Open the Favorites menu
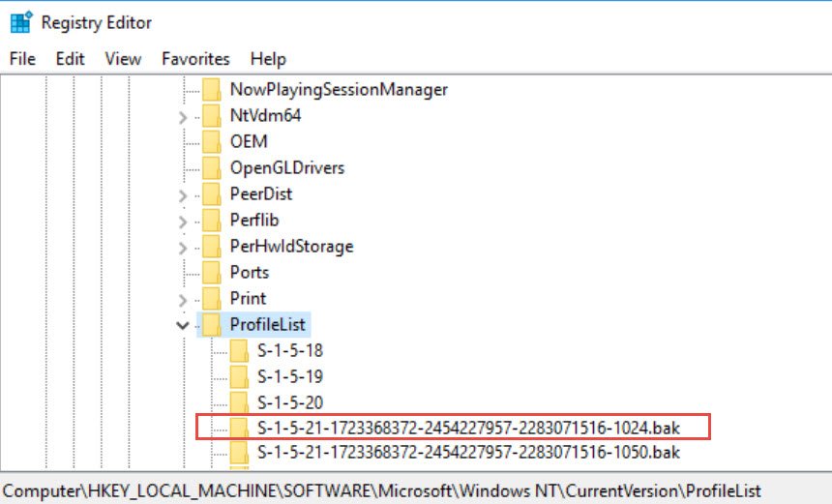The height and width of the screenshot is (504, 832). point(195,58)
